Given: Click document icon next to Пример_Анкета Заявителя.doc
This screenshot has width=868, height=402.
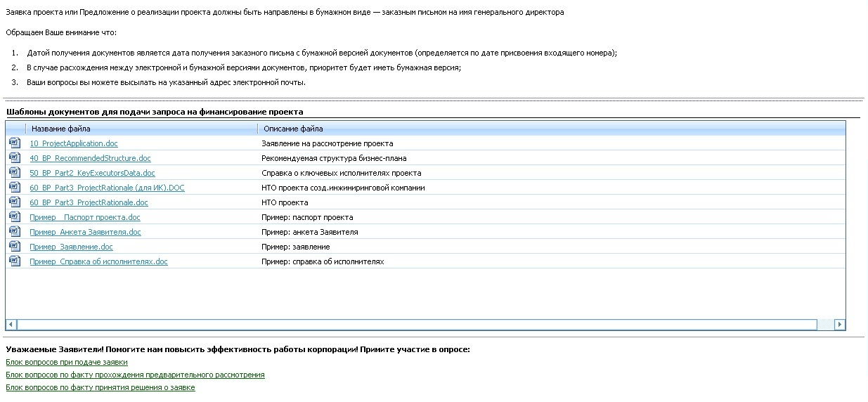Looking at the screenshot, I should [15, 231].
